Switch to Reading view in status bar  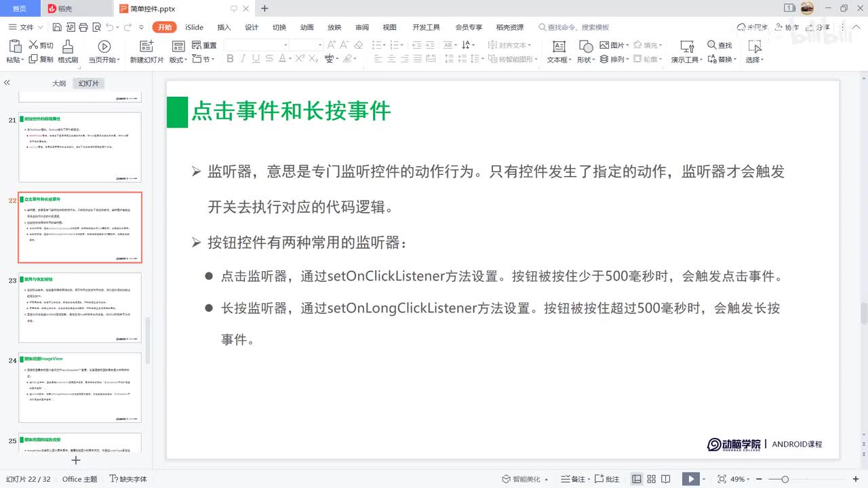coord(667,479)
